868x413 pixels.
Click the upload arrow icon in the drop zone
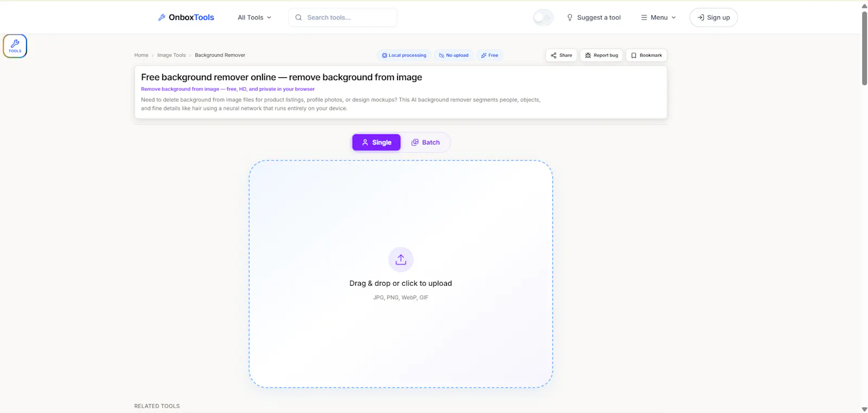pos(401,260)
